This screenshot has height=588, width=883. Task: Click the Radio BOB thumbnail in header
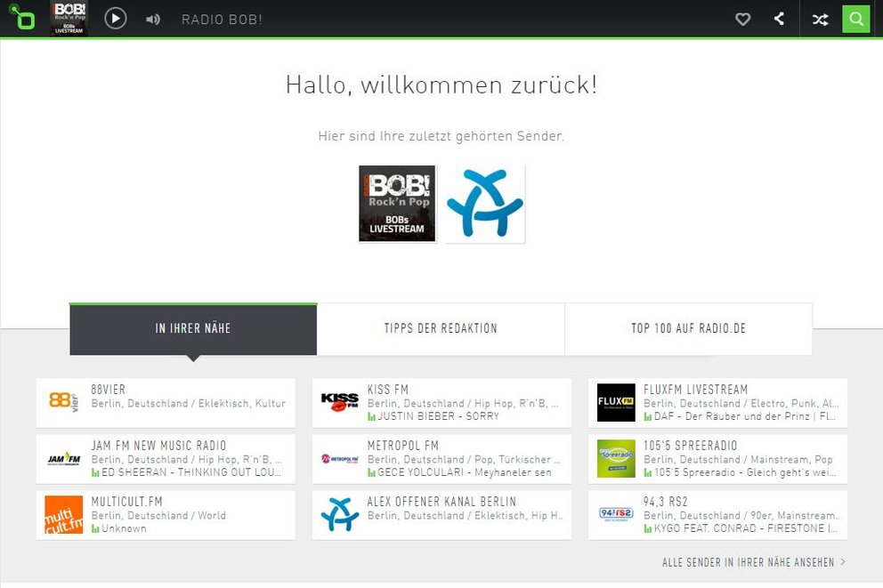[69, 19]
